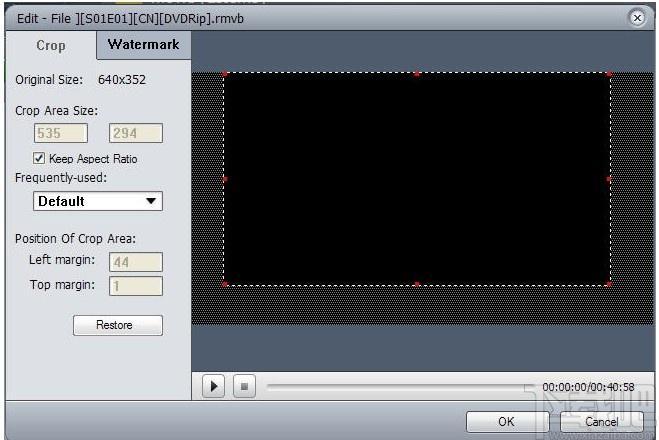Viewport: 659px width, 440px height.
Task: Click the Left margin input field
Action: [x=136, y=262]
